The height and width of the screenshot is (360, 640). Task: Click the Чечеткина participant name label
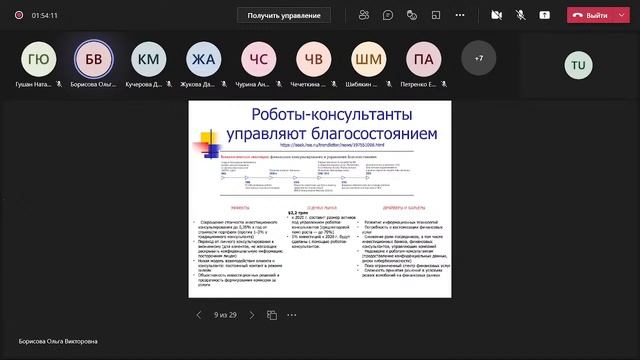308,84
